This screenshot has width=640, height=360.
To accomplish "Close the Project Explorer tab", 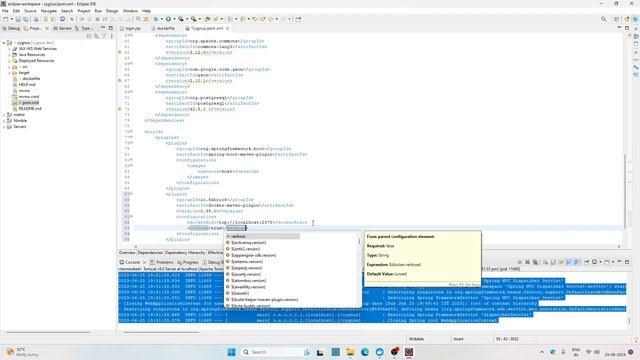I will point(47,29).
